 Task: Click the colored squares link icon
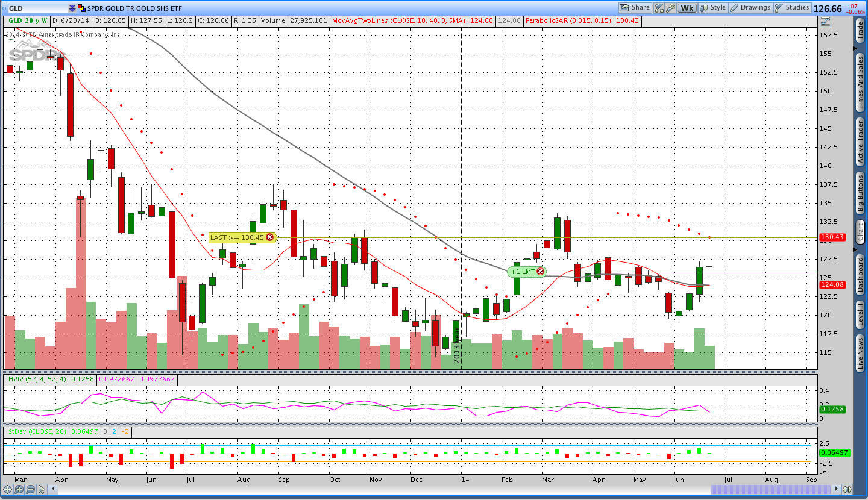click(81, 8)
